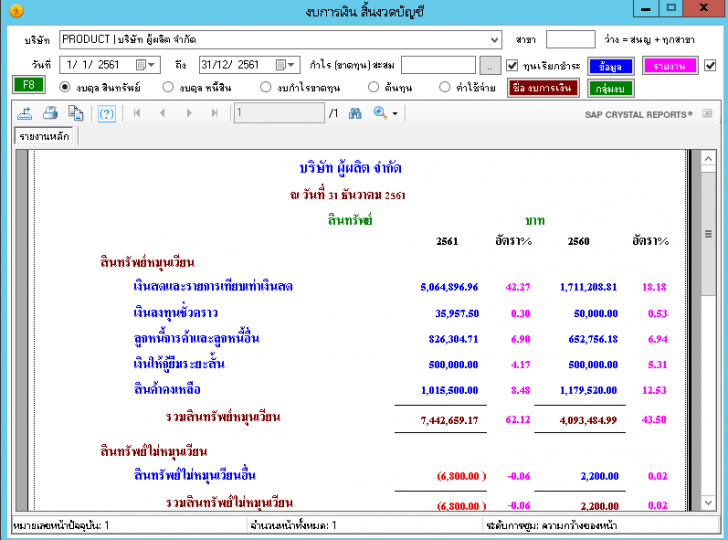Image resolution: width=728 pixels, height=540 pixels.
Task: Select the งบกำไรขาดทุน radio button
Action: [x=266, y=87]
